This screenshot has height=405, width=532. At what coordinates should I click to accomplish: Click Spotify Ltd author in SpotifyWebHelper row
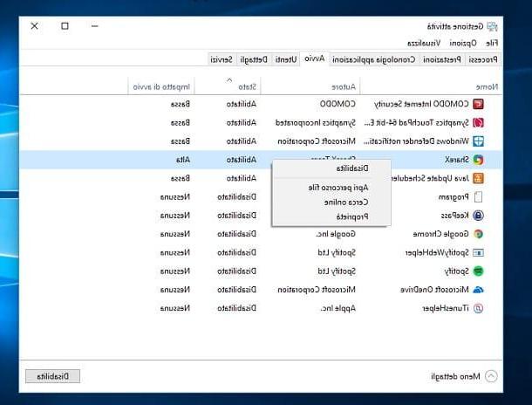pos(337,252)
